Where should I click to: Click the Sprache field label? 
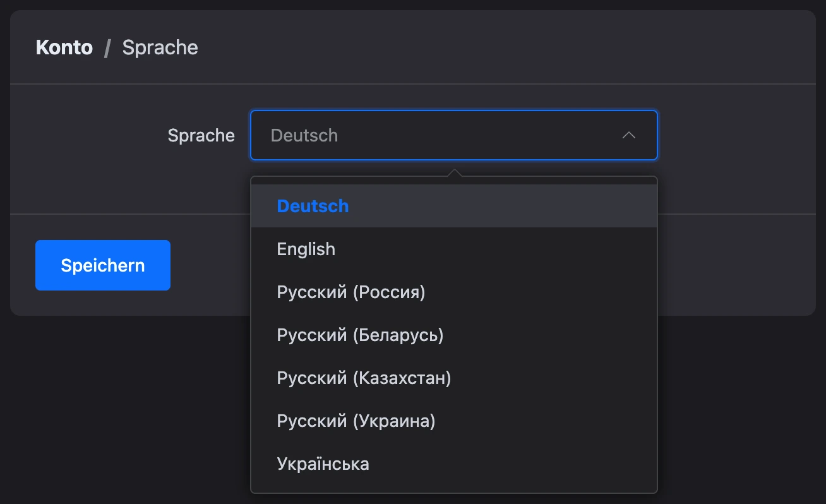tap(201, 135)
